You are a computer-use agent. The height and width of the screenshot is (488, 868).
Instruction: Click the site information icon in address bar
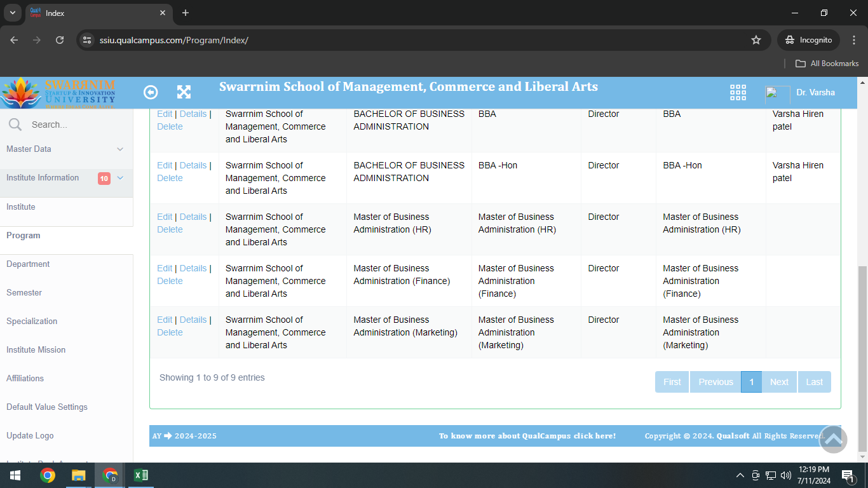point(88,40)
